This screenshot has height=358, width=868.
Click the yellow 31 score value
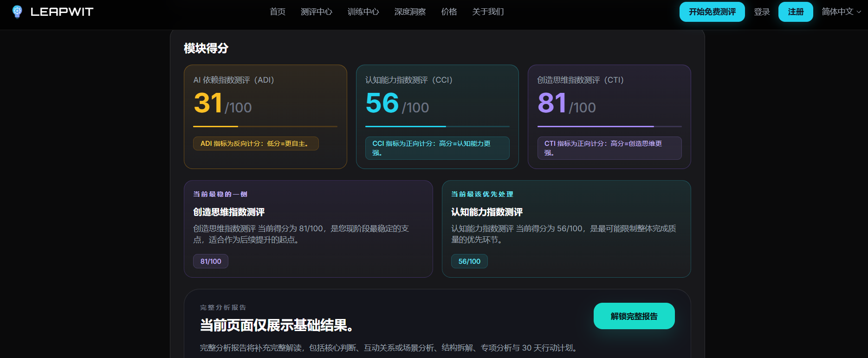[208, 103]
